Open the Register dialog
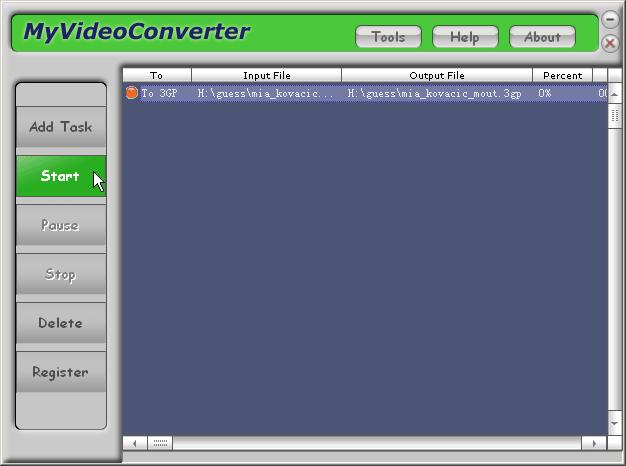The width and height of the screenshot is (626, 466). pyautogui.click(x=60, y=373)
